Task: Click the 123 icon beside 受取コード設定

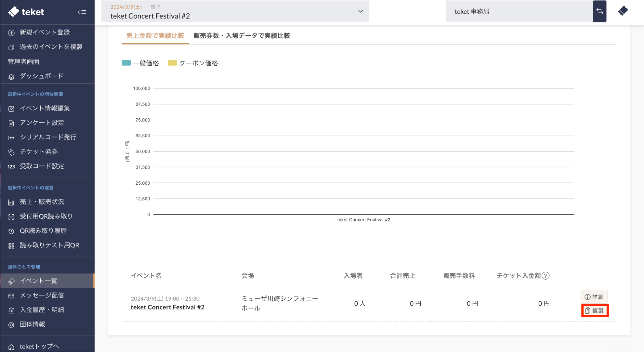Action: coord(11,166)
